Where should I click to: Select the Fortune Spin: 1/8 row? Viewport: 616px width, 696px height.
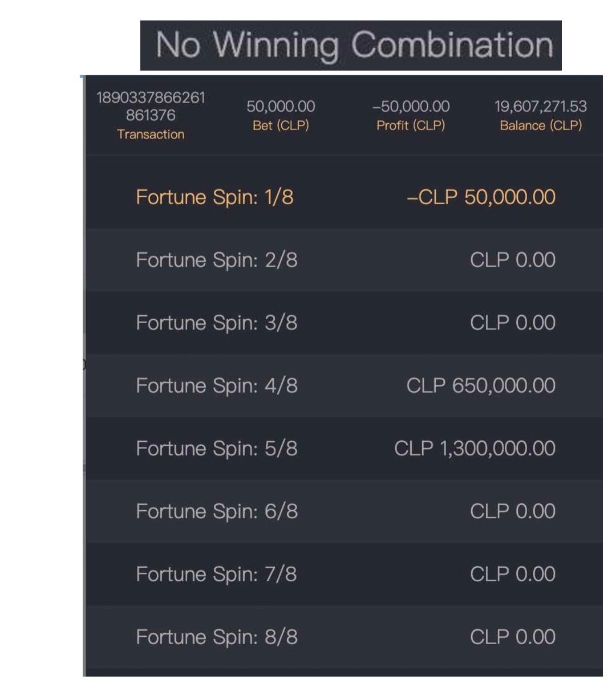(x=214, y=197)
